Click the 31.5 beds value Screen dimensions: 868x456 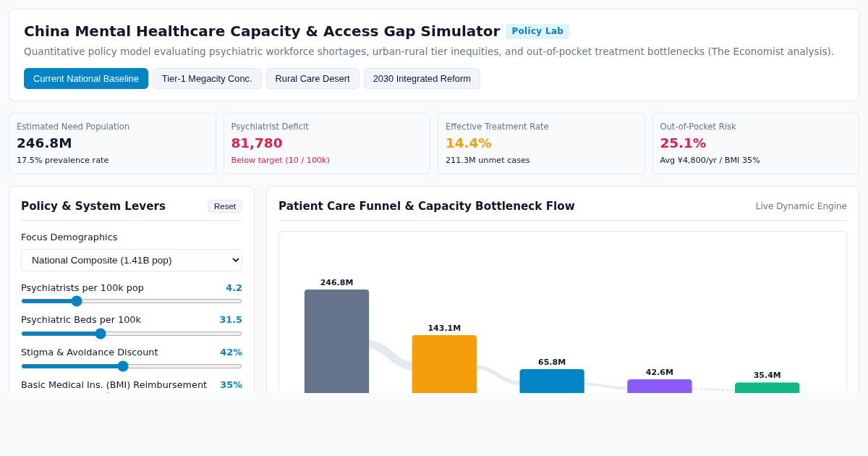coord(231,320)
